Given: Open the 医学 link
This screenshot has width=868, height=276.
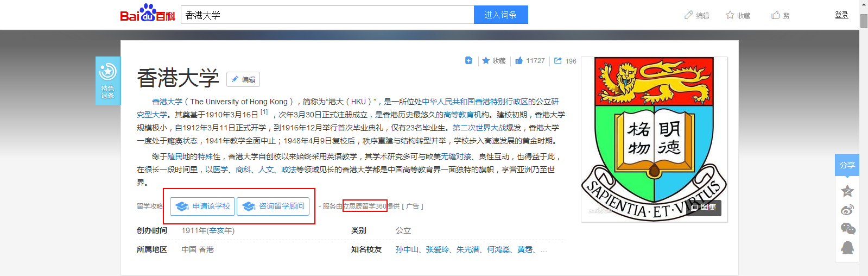Looking at the screenshot, I should (x=220, y=170).
